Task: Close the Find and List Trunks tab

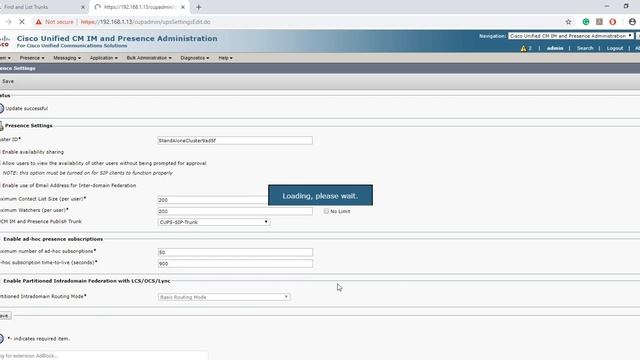Action: pyautogui.click(x=83, y=7)
